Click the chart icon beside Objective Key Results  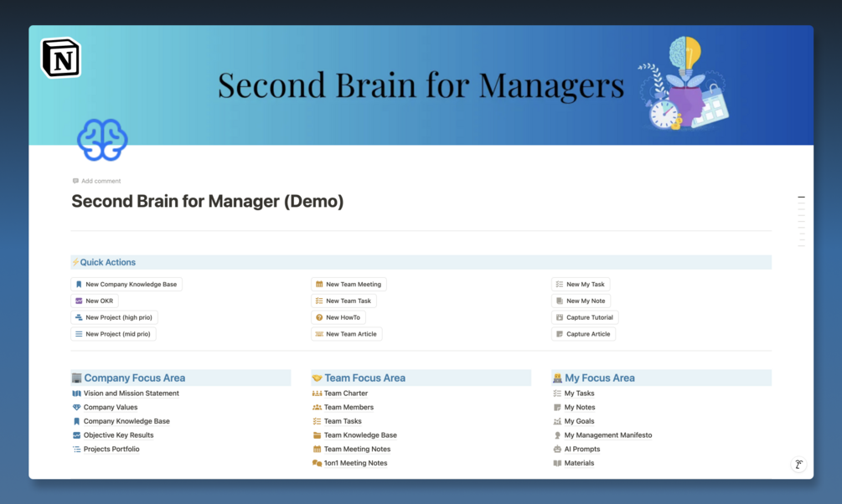point(77,435)
